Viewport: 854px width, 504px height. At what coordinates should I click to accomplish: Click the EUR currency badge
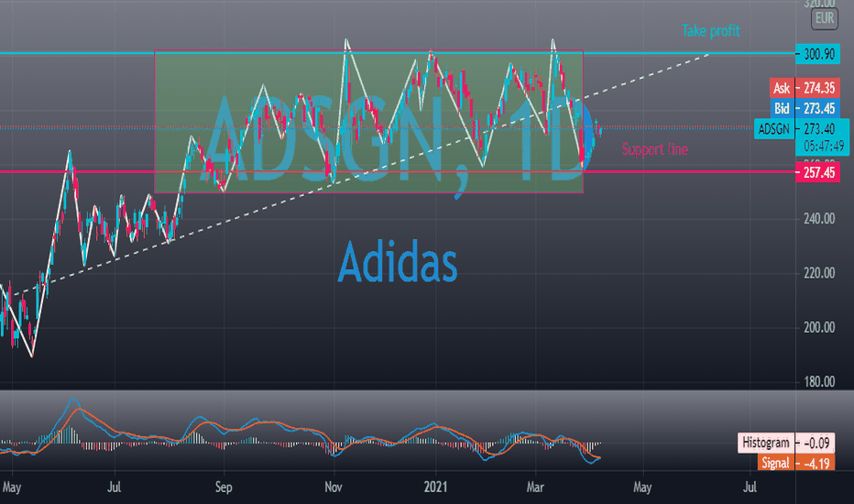click(824, 18)
